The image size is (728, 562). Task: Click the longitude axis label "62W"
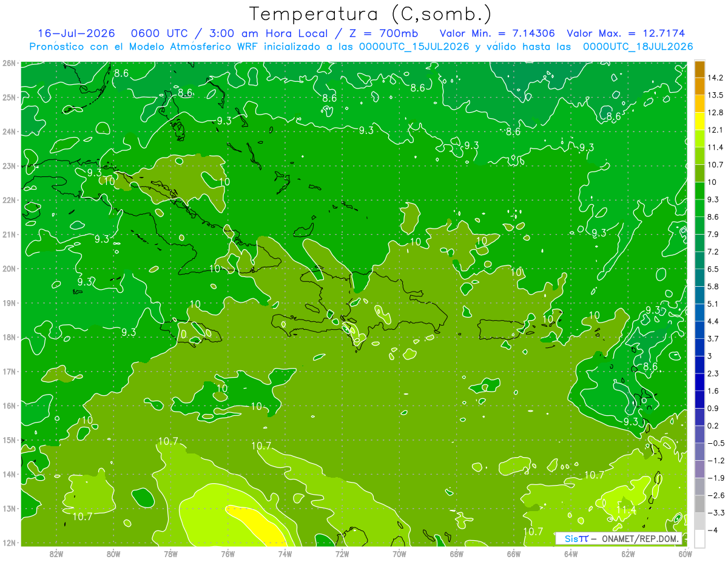(x=628, y=553)
